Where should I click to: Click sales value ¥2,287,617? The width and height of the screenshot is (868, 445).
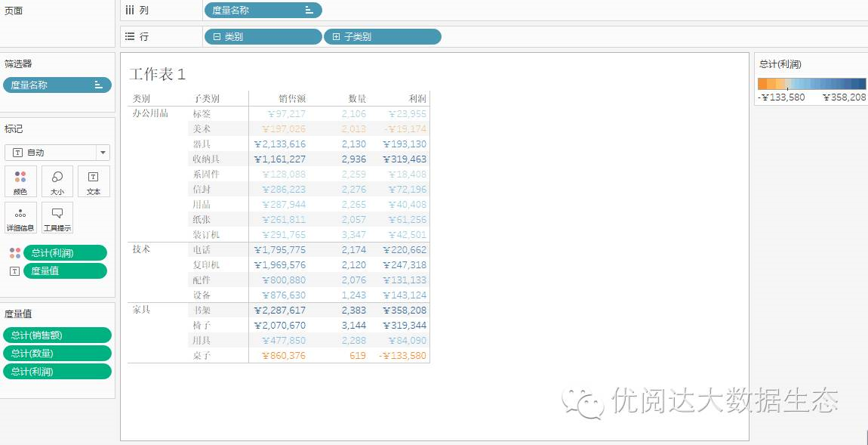(x=279, y=311)
